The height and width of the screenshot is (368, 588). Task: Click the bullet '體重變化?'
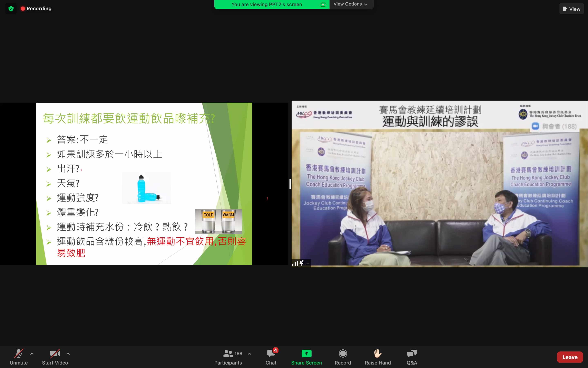coord(78,212)
